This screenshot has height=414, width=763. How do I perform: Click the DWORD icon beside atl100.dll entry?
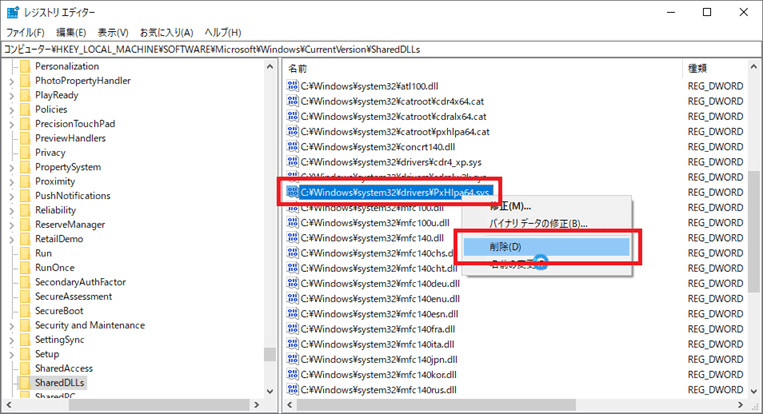point(293,87)
